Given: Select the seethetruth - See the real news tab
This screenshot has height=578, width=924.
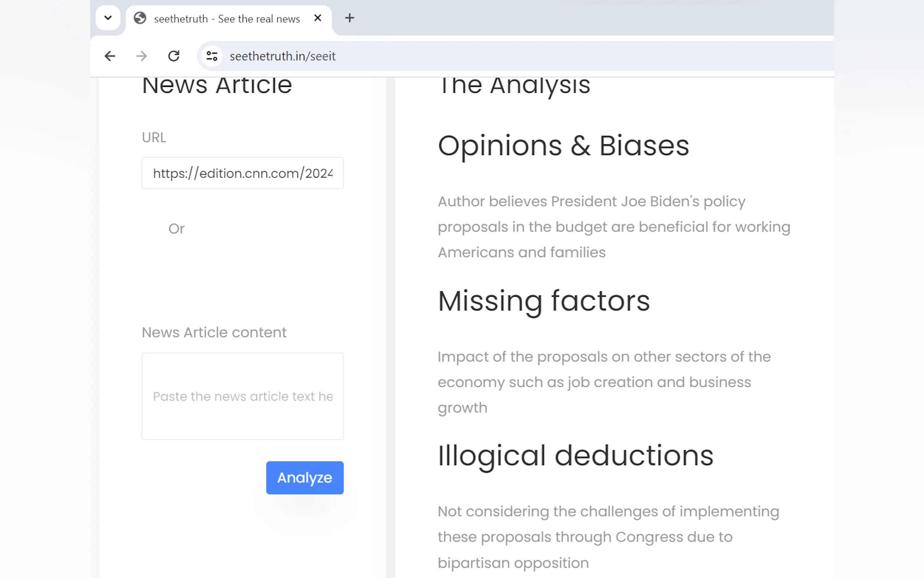Looking at the screenshot, I should point(227,19).
